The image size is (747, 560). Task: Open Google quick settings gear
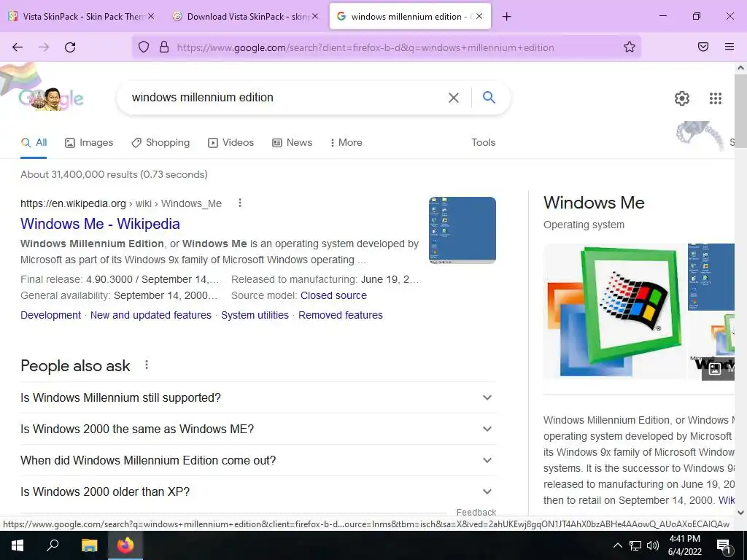pyautogui.click(x=682, y=98)
